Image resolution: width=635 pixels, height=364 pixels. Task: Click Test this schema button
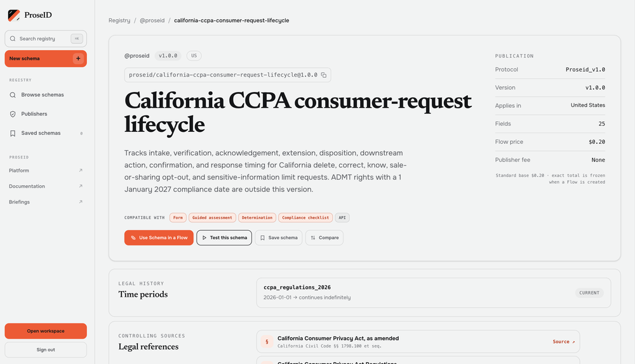pos(224,238)
